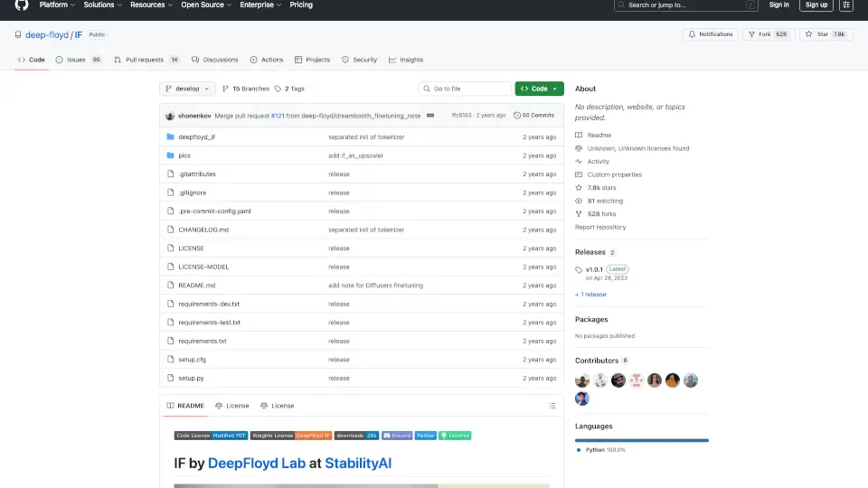Click the Python language bar
The width and height of the screenshot is (868, 488).
[641, 440]
